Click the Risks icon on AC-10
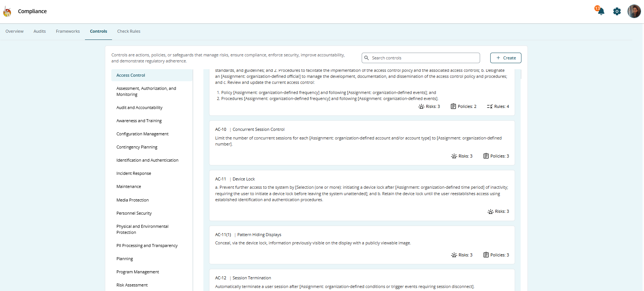Screen dimensions: 644x291 click(454, 156)
